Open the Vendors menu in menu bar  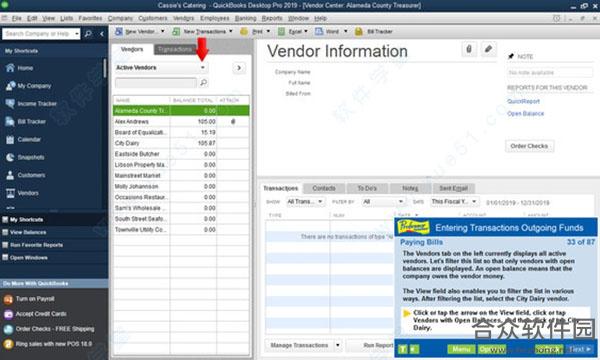(x=183, y=18)
